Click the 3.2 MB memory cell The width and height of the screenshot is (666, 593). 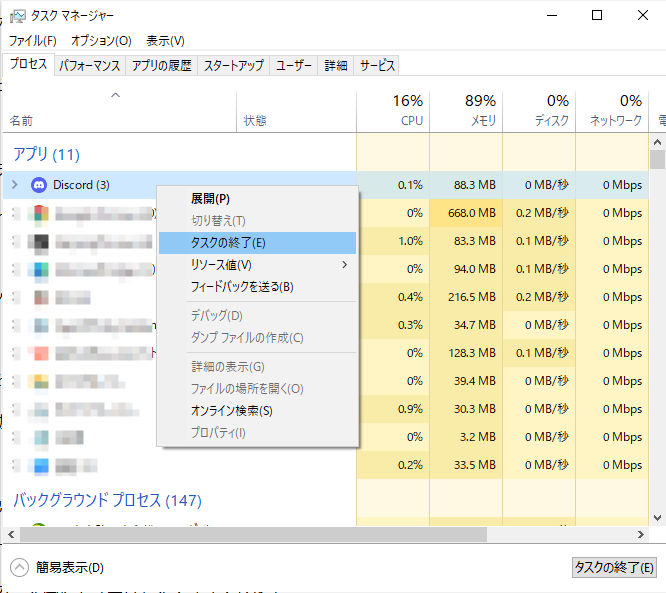466,437
